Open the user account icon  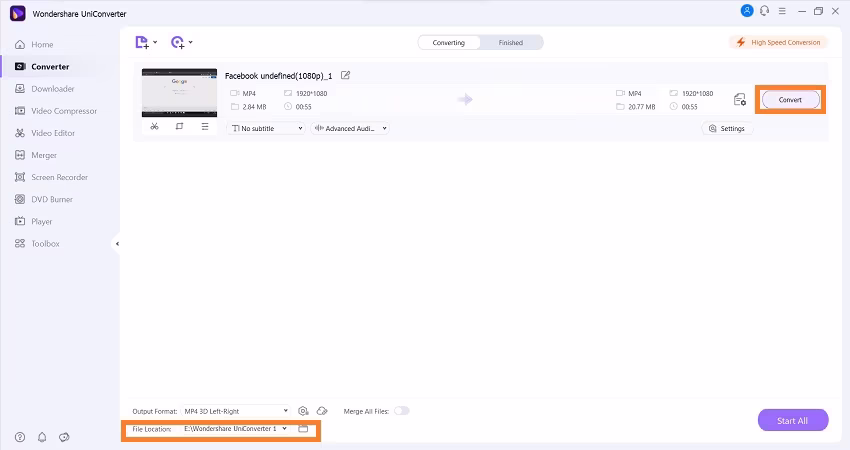746,11
